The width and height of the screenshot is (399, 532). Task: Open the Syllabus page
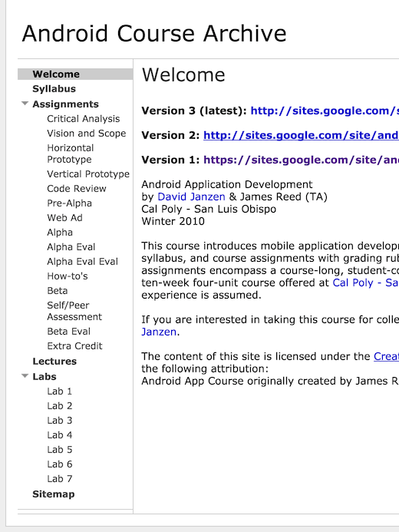coord(54,89)
